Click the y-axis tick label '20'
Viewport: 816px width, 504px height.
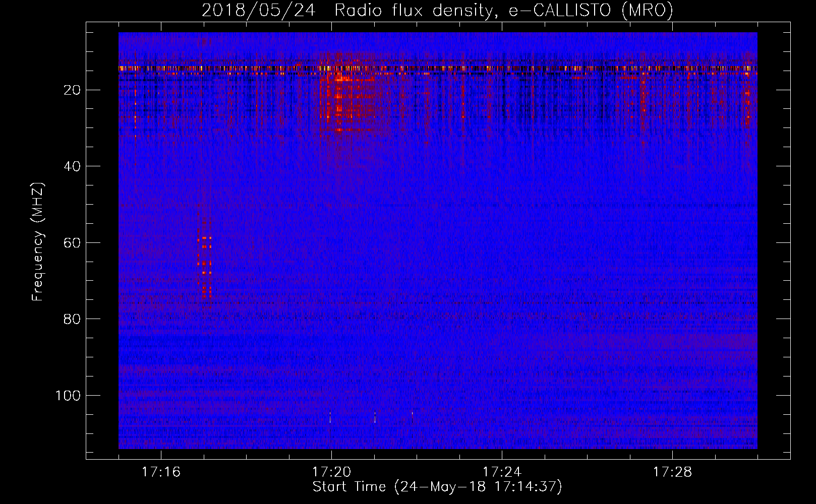tap(73, 90)
